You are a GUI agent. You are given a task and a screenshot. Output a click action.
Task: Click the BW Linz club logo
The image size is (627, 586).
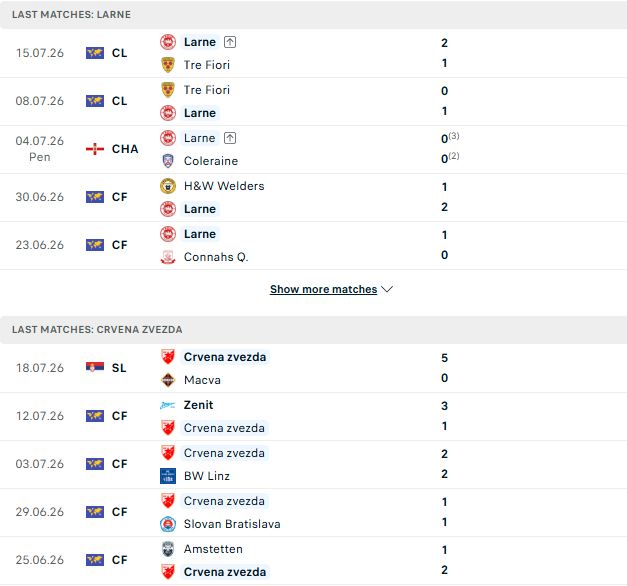(x=168, y=476)
